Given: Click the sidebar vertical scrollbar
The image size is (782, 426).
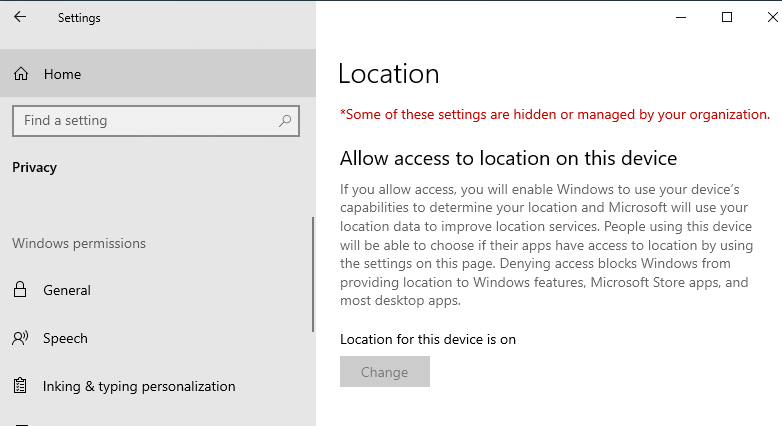Looking at the screenshot, I should tap(313, 274).
